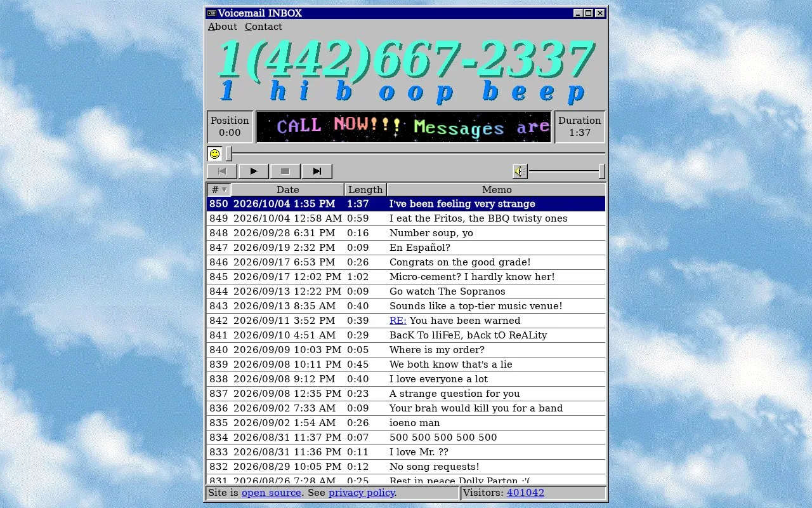The height and width of the screenshot is (508, 812).
Task: Play the selected voicemail
Action: [x=254, y=171]
